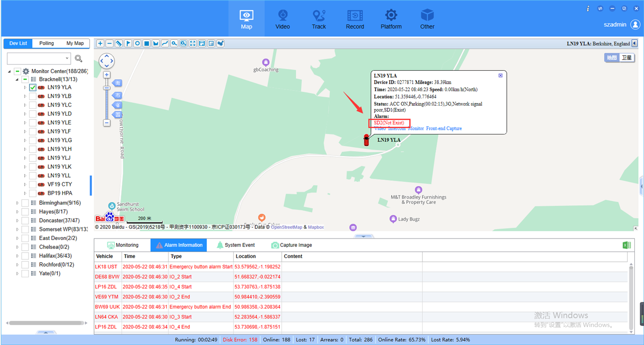Tick the Halifax(36/43) group checkbox

[25, 256]
